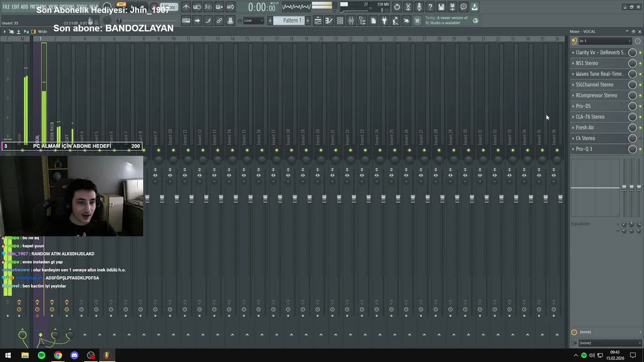The width and height of the screenshot is (644, 362).
Task: Expand the Pro-Q 3 slot arrow
Action: point(573,149)
